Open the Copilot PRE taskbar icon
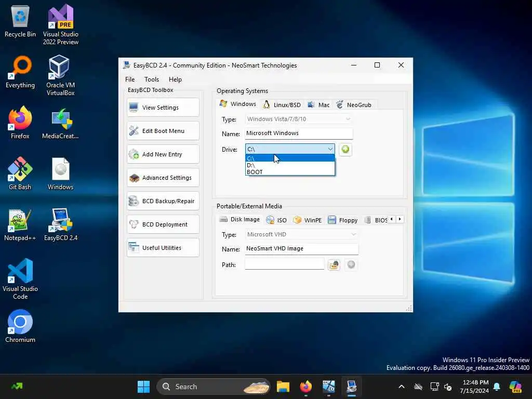This screenshot has width=532, height=399. coord(516,387)
